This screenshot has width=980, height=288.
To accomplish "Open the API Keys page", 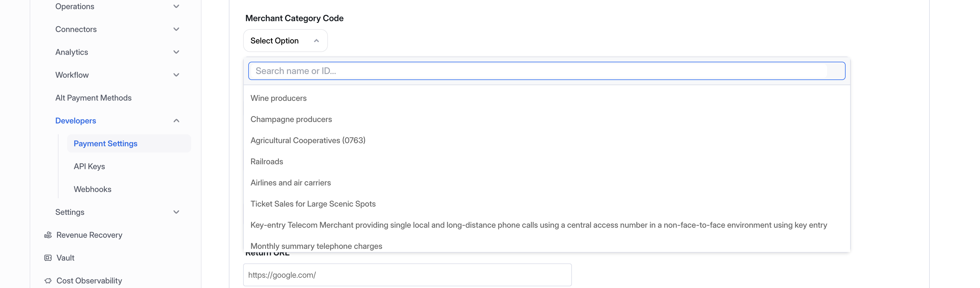I will 89,167.
